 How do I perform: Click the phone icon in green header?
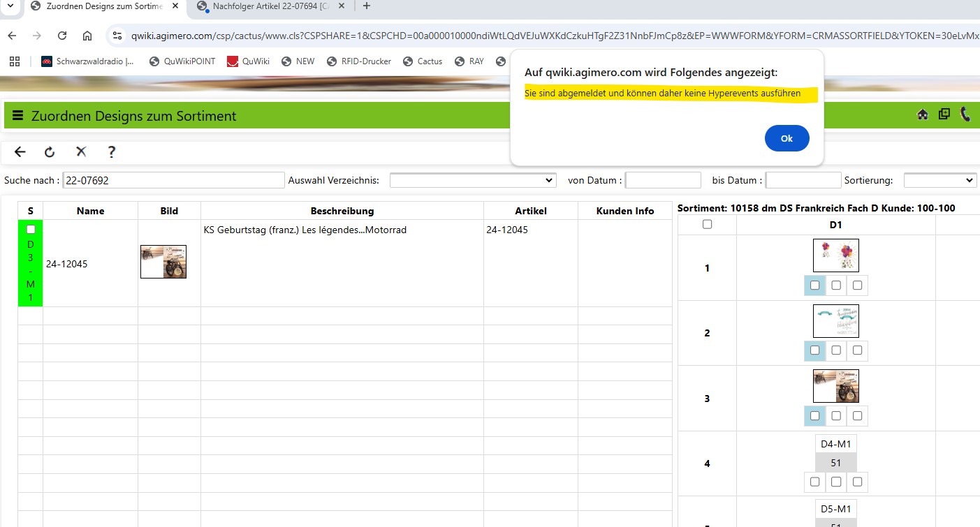pos(965,114)
